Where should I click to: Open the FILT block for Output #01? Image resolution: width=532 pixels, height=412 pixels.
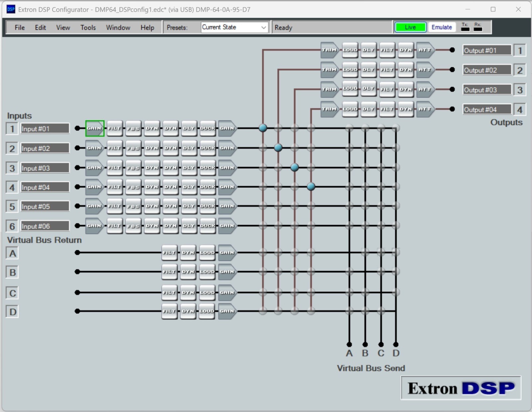[387, 50]
